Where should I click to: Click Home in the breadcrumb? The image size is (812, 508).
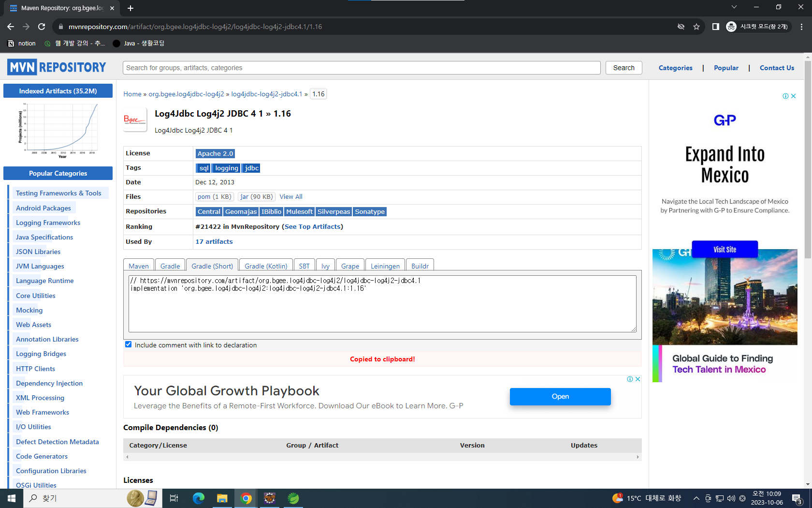pyautogui.click(x=132, y=94)
